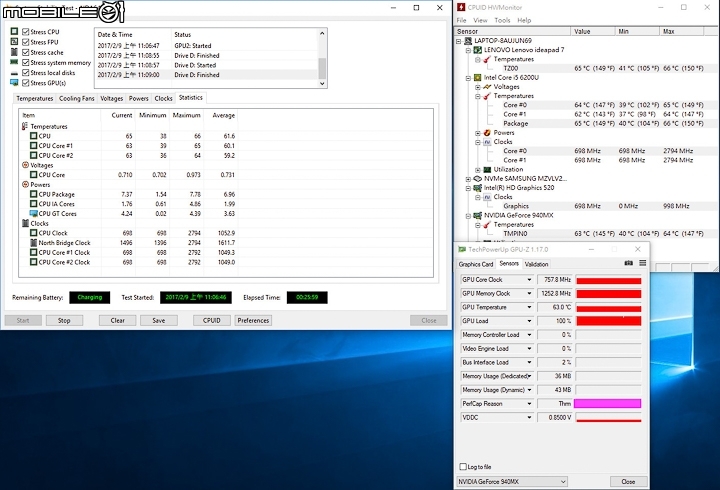Open the HWMonitor Tools menu
The image size is (720, 490).
[x=502, y=20]
